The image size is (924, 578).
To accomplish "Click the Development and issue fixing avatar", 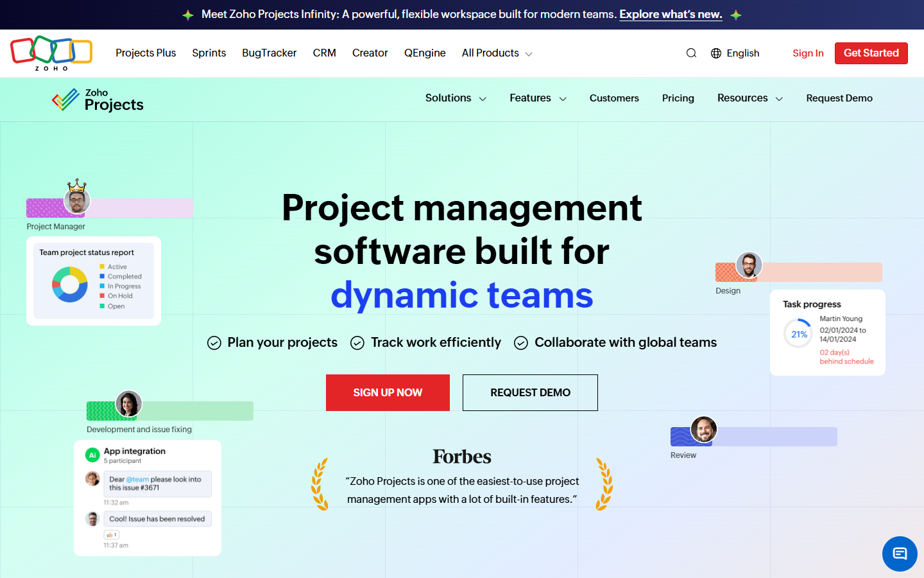I will (128, 404).
